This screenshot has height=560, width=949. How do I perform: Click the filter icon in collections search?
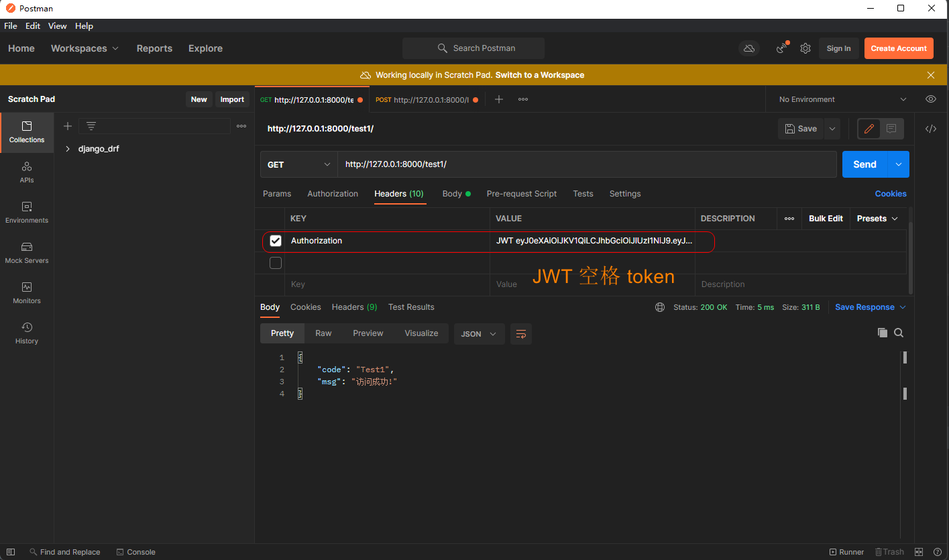(x=91, y=126)
